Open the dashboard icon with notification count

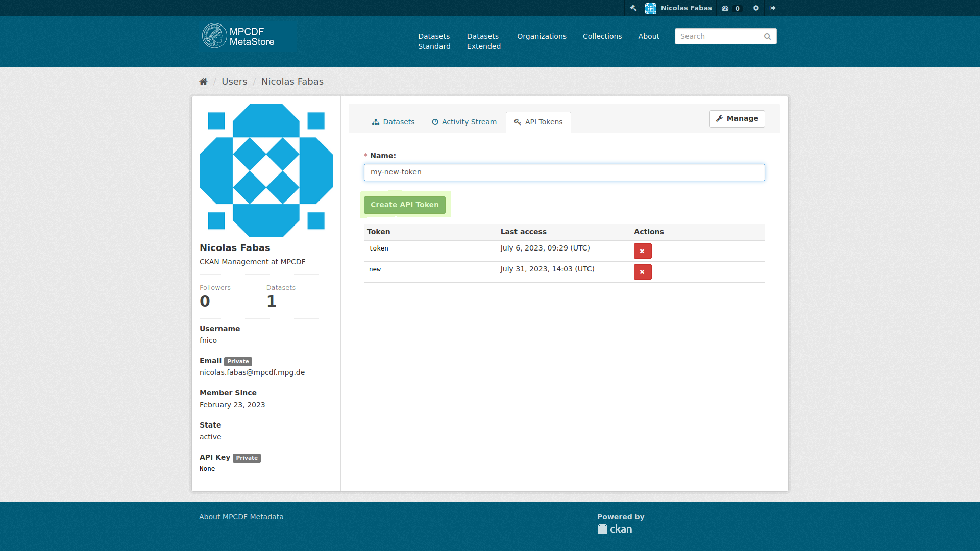click(731, 8)
